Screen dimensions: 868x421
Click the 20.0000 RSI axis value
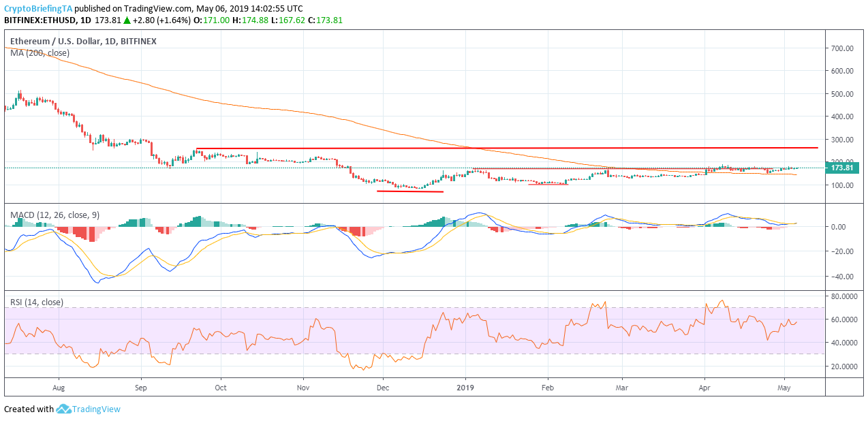[843, 366]
